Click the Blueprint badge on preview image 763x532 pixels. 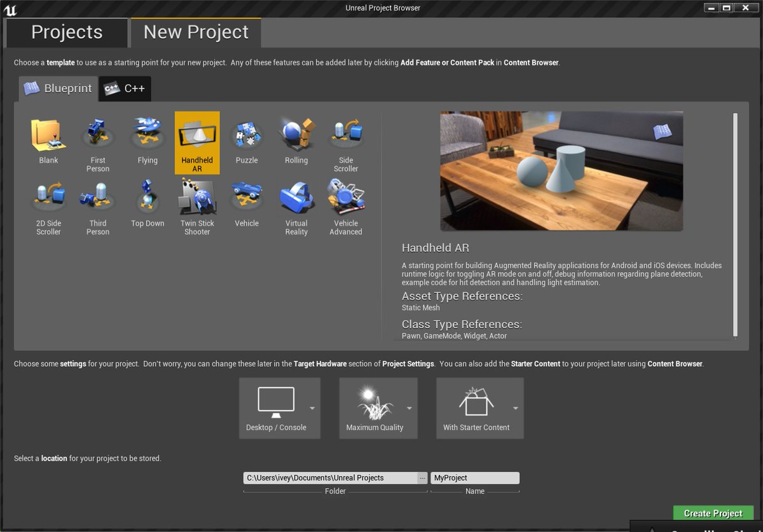662,132
